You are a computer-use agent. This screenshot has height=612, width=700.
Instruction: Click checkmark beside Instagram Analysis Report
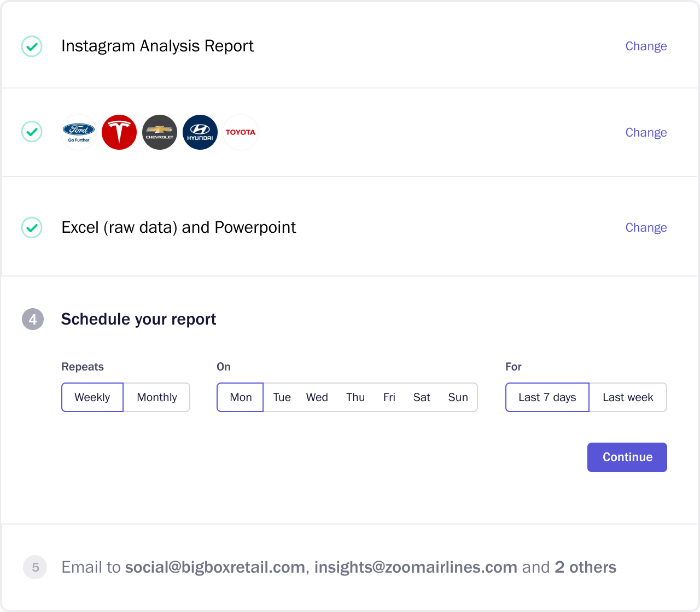tap(32, 46)
